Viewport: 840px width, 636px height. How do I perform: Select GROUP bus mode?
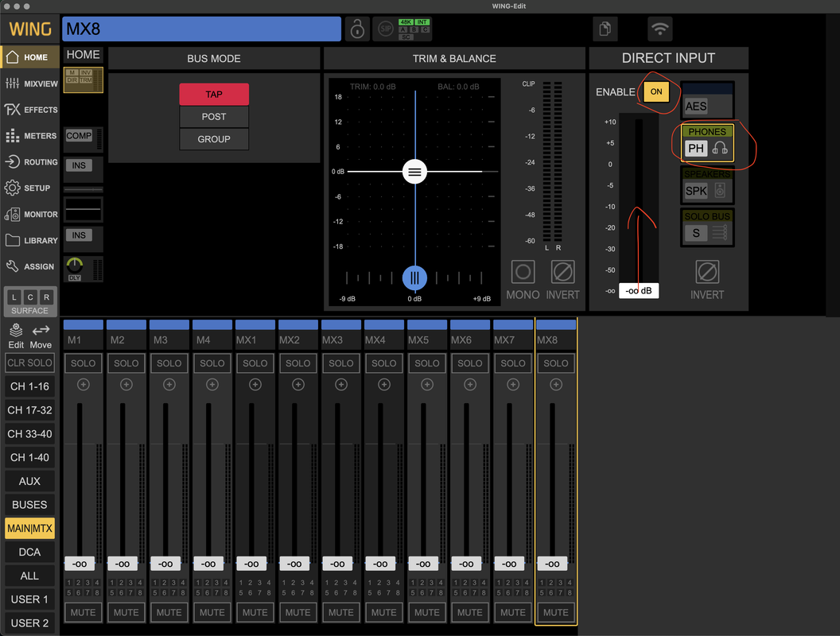click(214, 139)
